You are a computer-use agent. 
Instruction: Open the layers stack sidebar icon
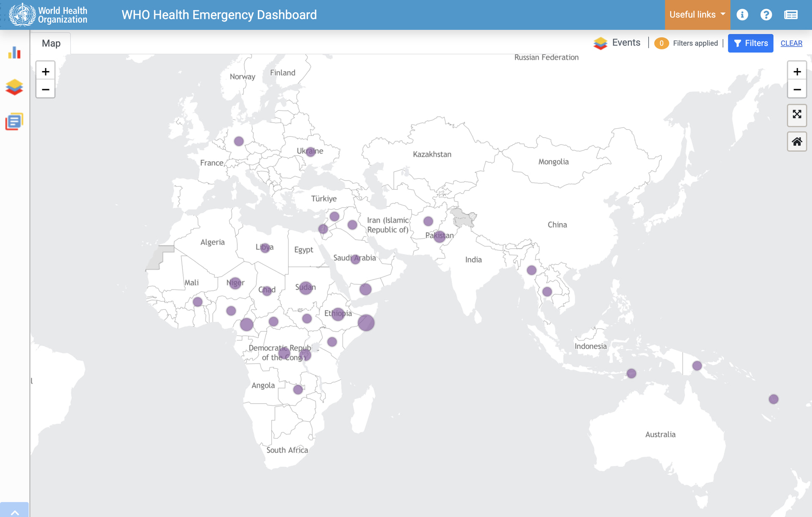click(14, 87)
